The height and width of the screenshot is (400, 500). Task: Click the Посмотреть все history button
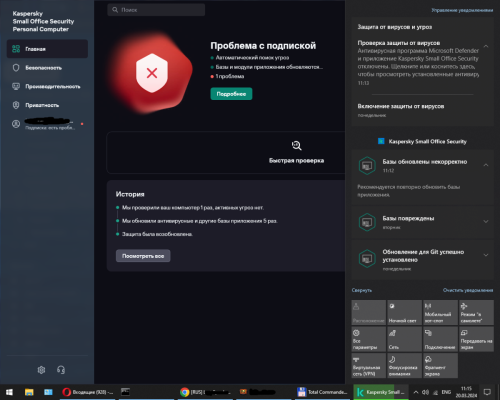[143, 256]
